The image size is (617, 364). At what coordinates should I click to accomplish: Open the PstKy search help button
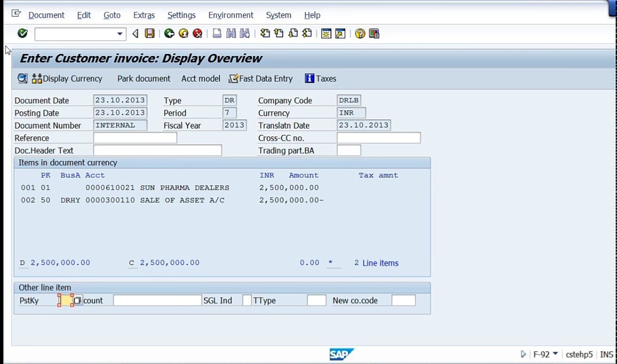tap(77, 300)
